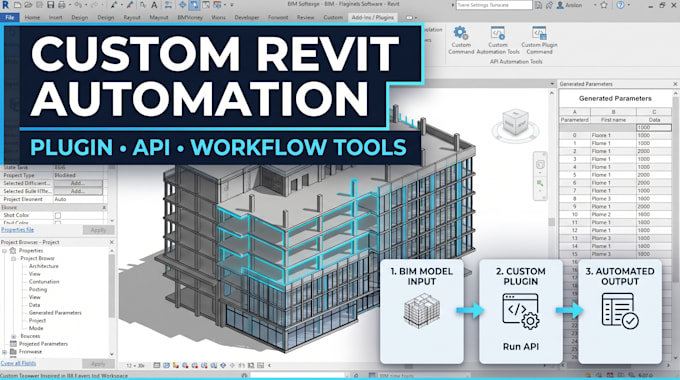
Task: Click the house icon beside Properties tree node
Action: tap(13, 251)
